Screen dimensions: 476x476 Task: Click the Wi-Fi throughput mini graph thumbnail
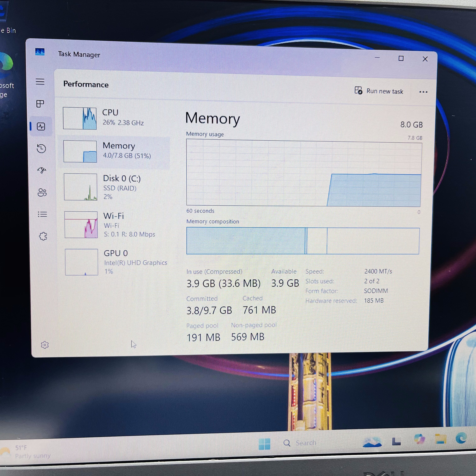[81, 225]
